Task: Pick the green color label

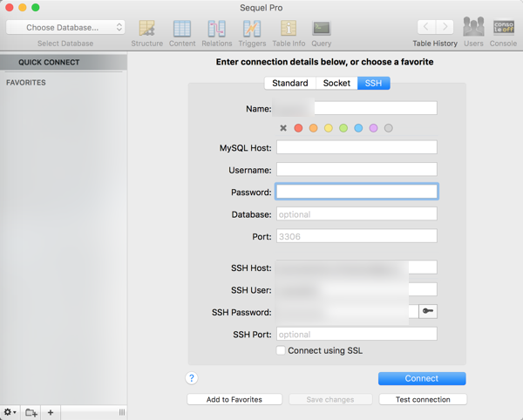Action: (x=343, y=128)
